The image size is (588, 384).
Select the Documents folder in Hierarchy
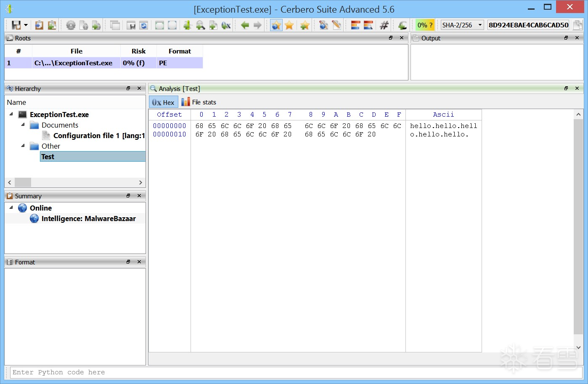tap(60, 125)
